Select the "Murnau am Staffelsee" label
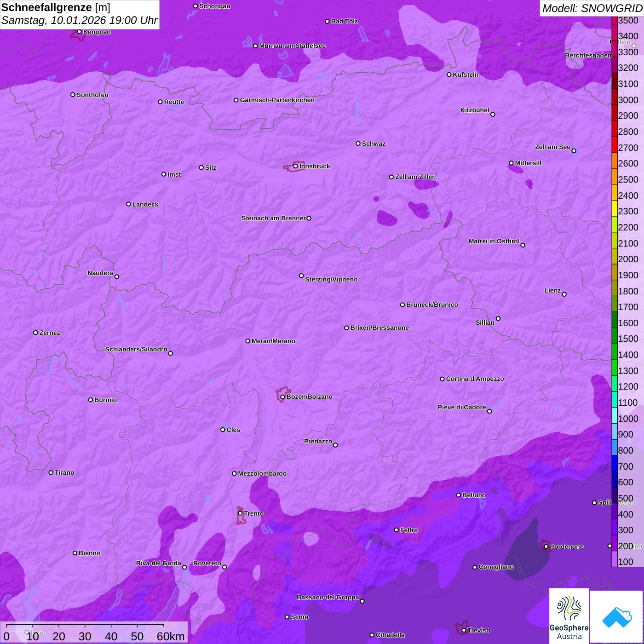644x644 pixels. (x=293, y=46)
